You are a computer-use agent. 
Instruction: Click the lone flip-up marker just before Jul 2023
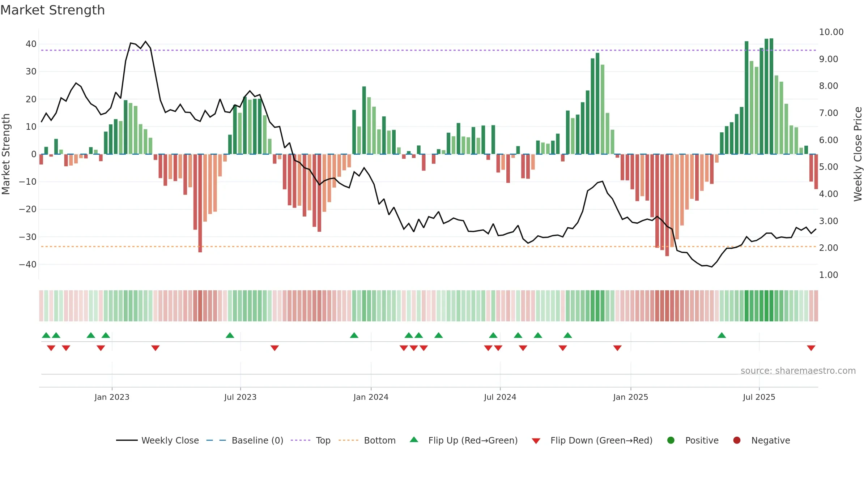click(230, 335)
